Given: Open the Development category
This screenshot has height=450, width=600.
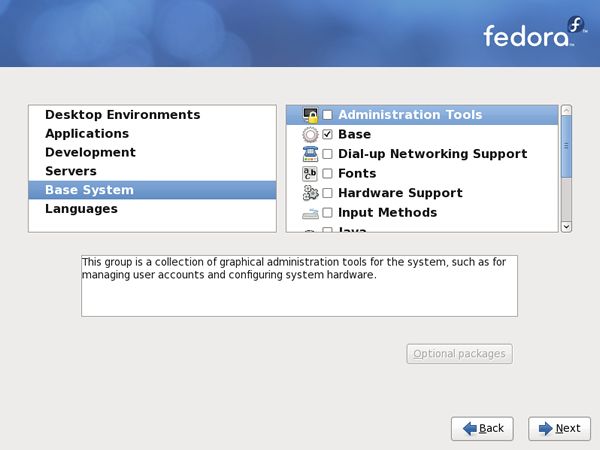Looking at the screenshot, I should [152, 152].
